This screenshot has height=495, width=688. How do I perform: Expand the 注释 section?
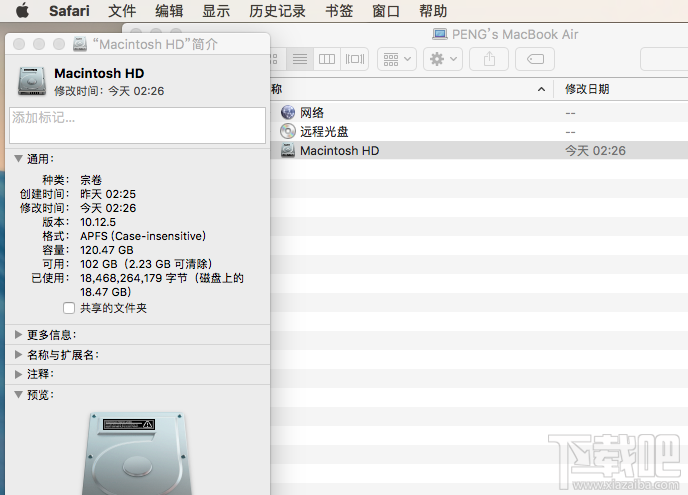pyautogui.click(x=18, y=374)
